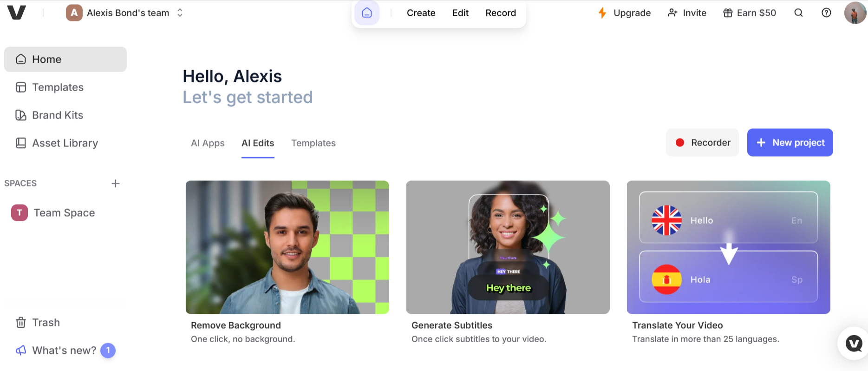This screenshot has width=868, height=371.
Task: Open the user profile avatar
Action: 855,13
